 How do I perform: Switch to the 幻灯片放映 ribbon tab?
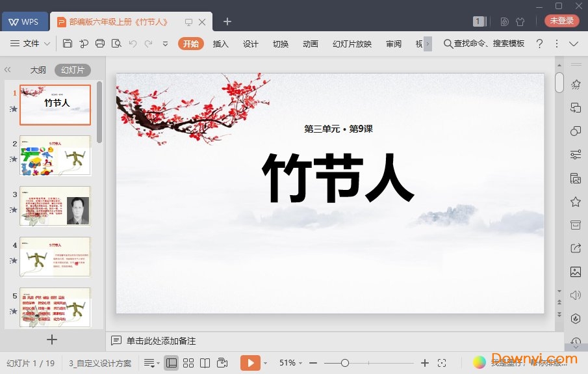(352, 44)
